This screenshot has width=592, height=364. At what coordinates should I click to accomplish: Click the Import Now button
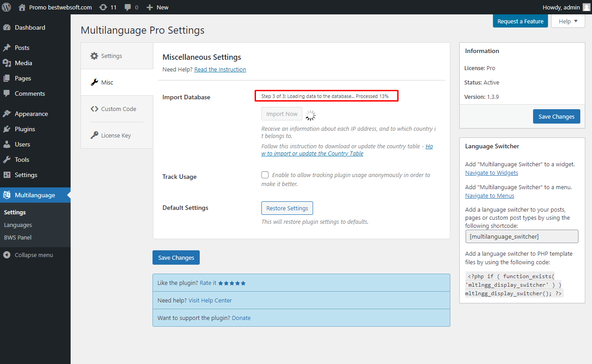(282, 114)
